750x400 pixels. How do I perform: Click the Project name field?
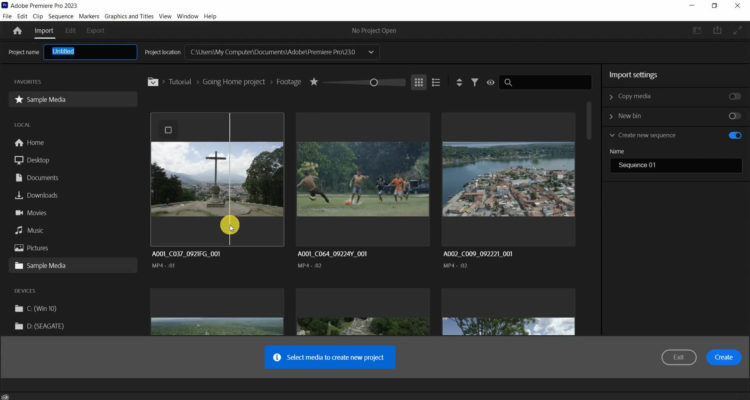tap(90, 52)
